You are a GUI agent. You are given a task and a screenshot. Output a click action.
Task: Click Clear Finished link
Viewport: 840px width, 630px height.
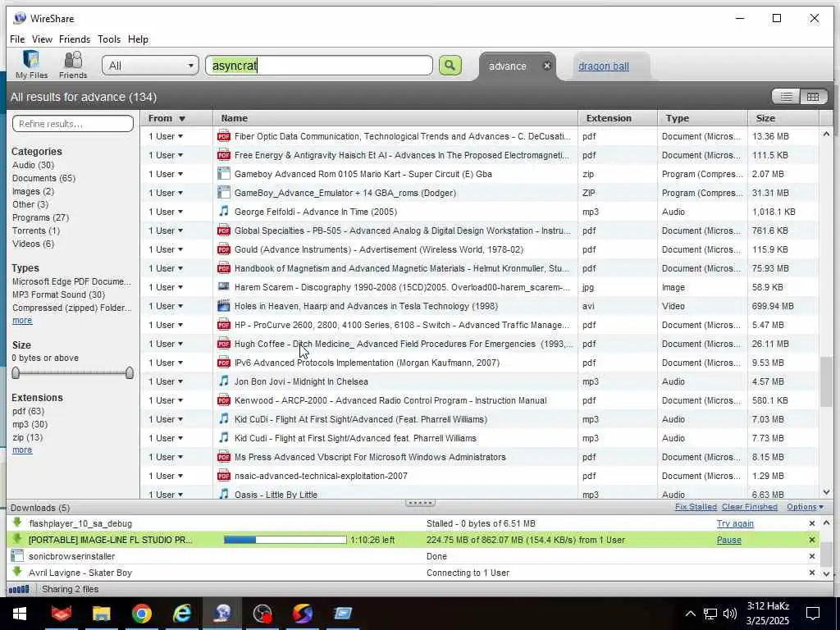(x=749, y=507)
